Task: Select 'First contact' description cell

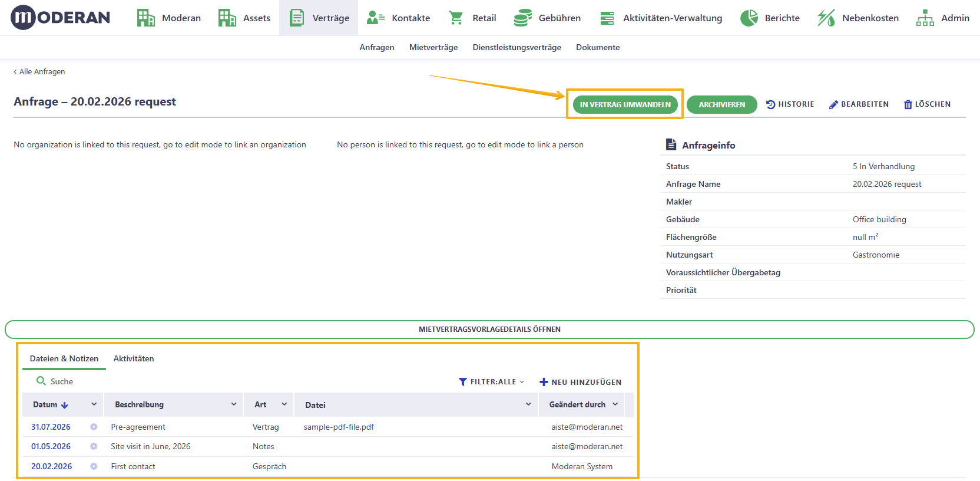Action: click(133, 466)
